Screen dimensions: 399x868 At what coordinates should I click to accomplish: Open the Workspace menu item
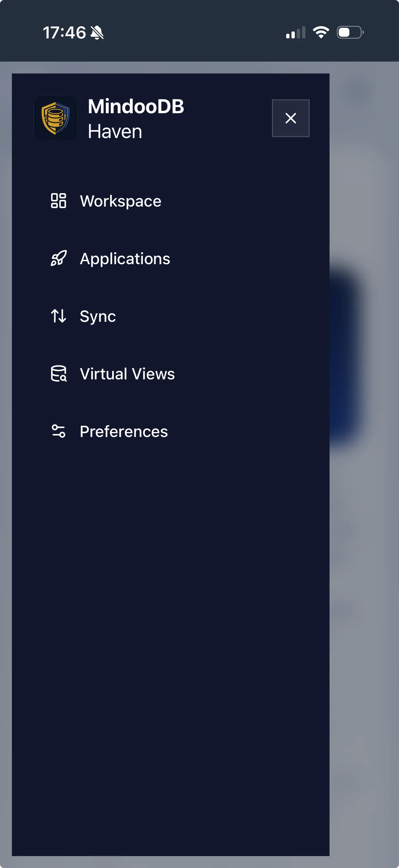(x=120, y=201)
